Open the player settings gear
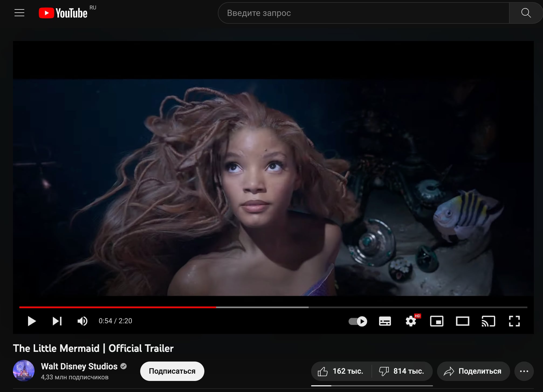Screen dimensions: 543x392 (x=411, y=321)
